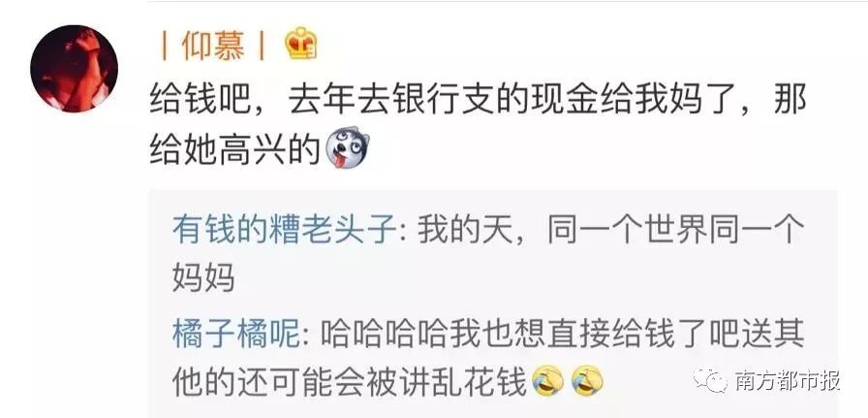Open the 仰慕 username profile
The height and width of the screenshot is (418, 868).
213,46
